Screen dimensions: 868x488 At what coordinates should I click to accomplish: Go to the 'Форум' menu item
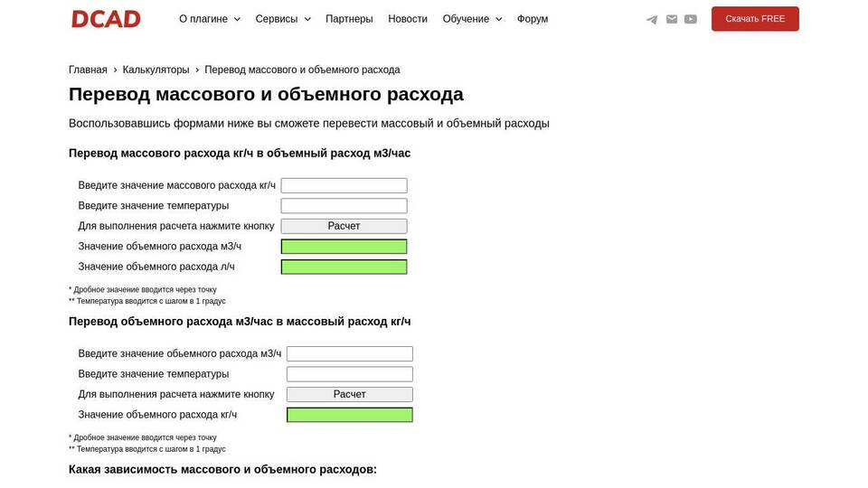533,19
